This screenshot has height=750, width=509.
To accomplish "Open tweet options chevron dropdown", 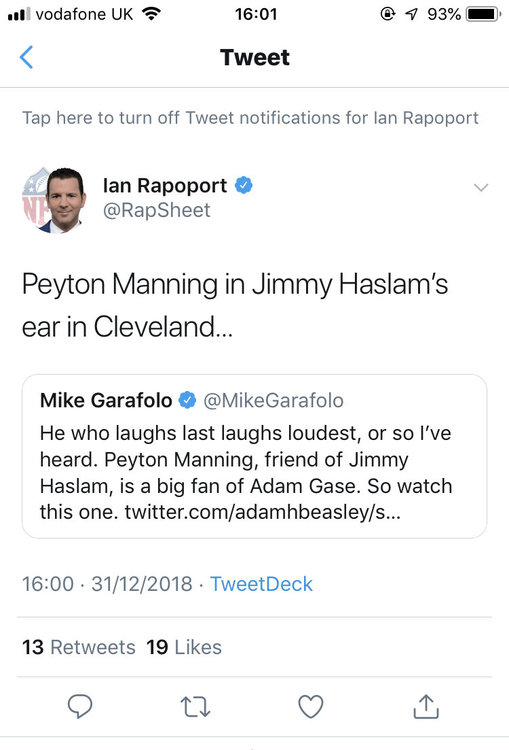I will click(x=481, y=187).
